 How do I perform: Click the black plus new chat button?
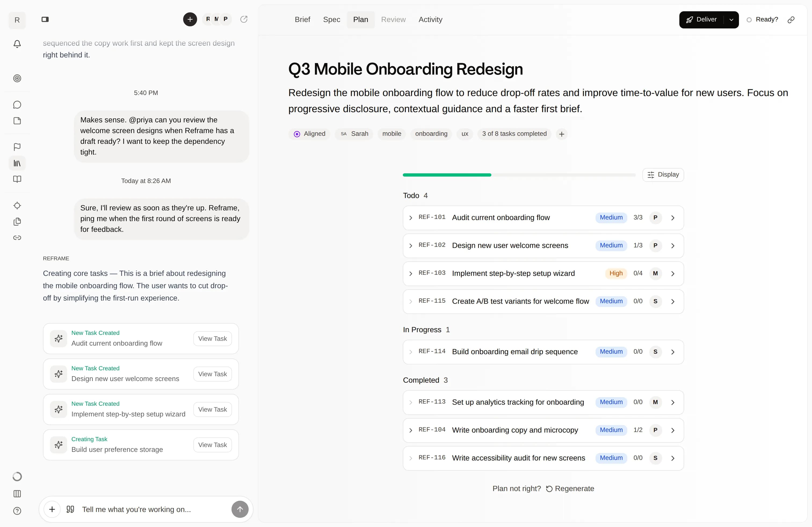click(x=190, y=19)
